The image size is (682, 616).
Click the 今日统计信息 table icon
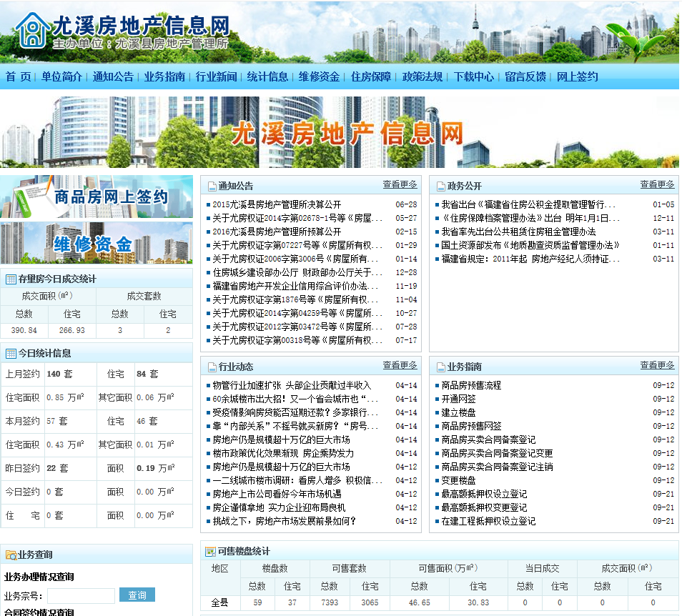[11, 353]
